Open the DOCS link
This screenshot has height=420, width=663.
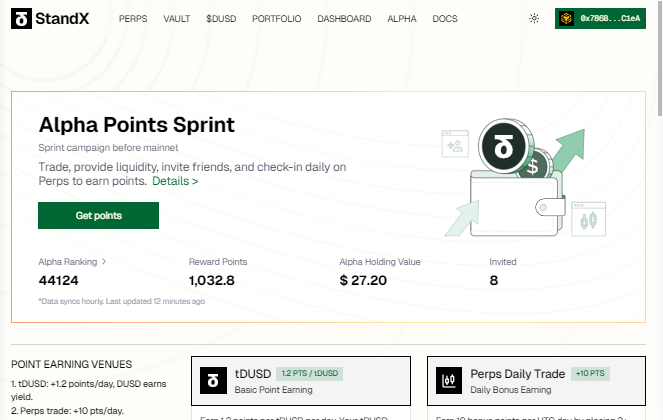[x=445, y=19]
